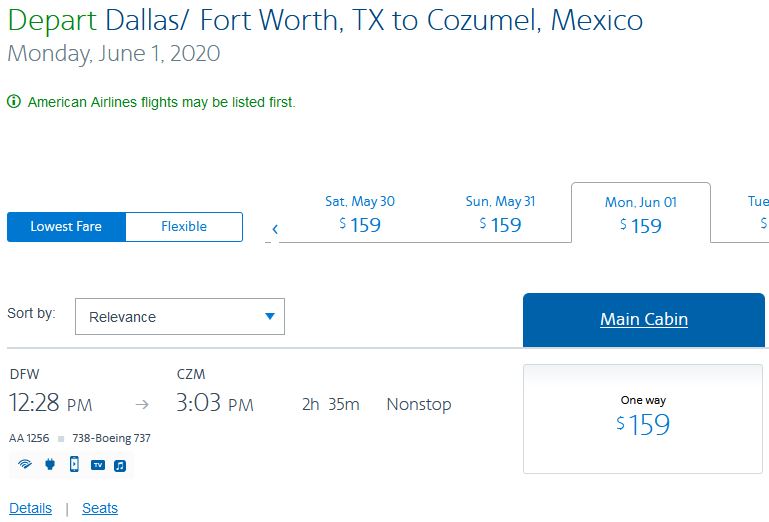Click the music amenity icon
This screenshot has width=769, height=522.
pyautogui.click(x=120, y=464)
